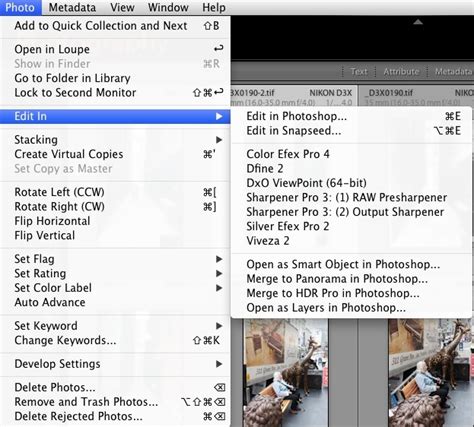The image size is (474, 427).
Task: Open the Photo menu in menu bar
Action: click(20, 7)
